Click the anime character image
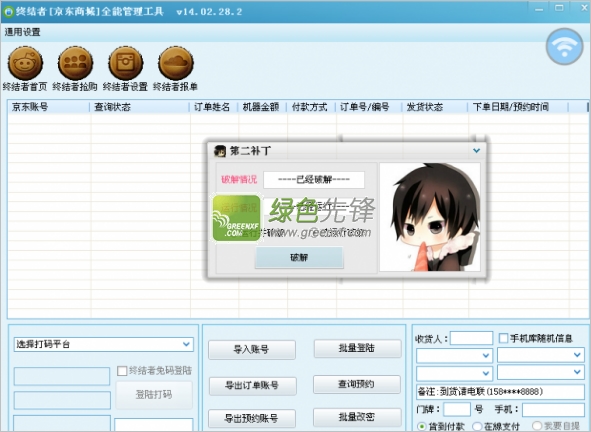 coord(430,217)
